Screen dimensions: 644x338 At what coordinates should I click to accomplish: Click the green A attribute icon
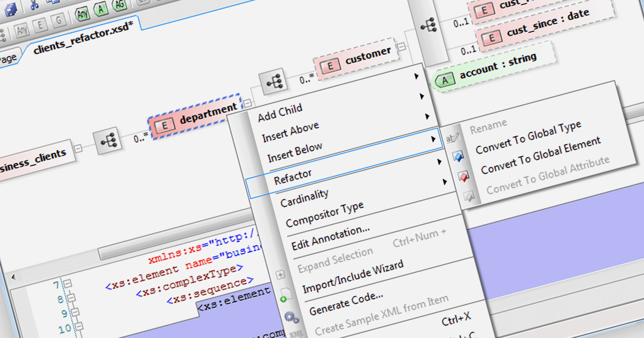(100, 10)
